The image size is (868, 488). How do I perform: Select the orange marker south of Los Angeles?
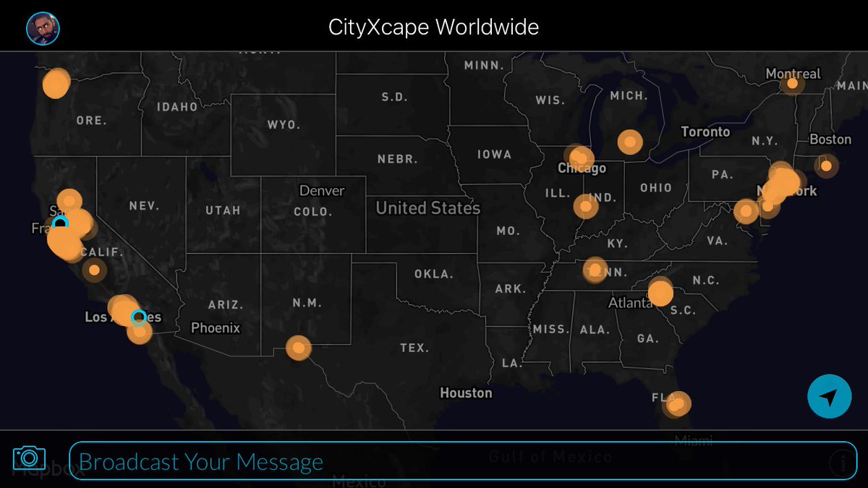tap(140, 333)
